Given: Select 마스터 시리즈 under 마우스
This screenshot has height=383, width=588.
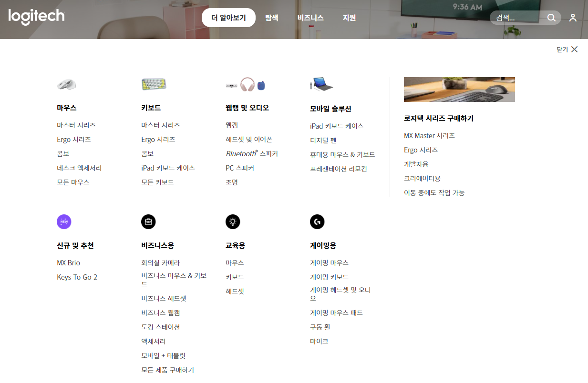Looking at the screenshot, I should point(76,125).
